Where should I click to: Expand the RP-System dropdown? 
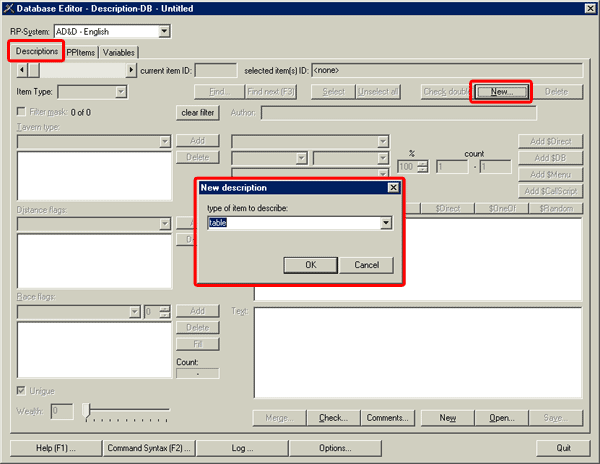coord(164,31)
